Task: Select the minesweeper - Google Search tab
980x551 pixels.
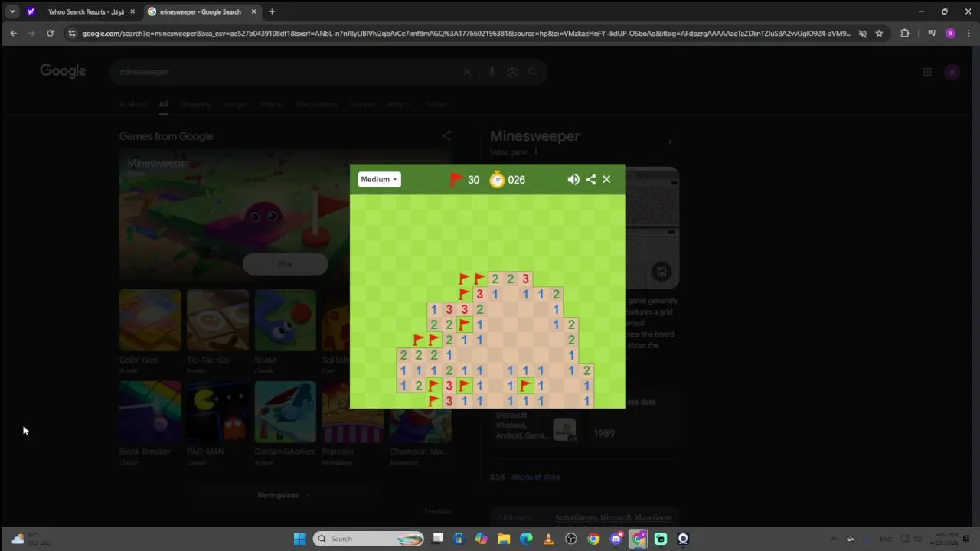Action: (x=201, y=11)
